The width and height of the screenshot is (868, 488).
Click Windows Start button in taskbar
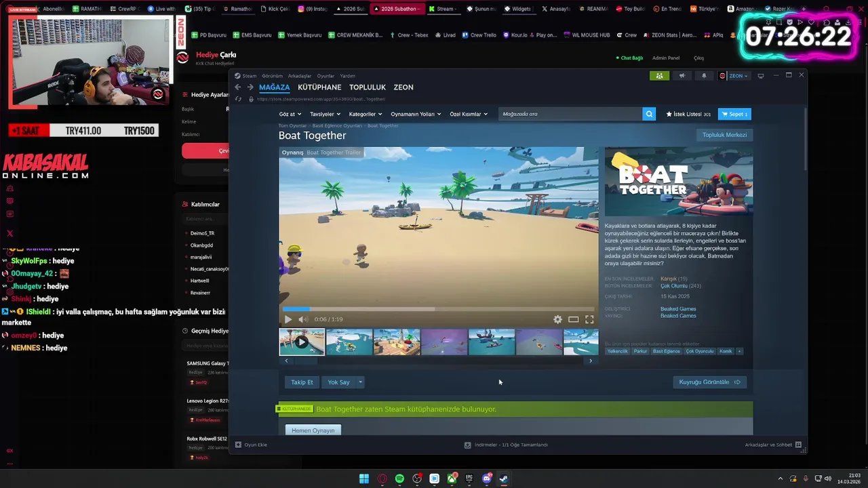tap(364, 479)
